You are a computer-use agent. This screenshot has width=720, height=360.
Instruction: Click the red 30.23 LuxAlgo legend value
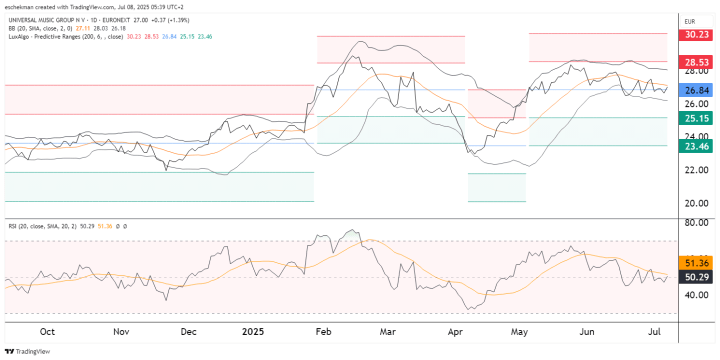coord(134,36)
